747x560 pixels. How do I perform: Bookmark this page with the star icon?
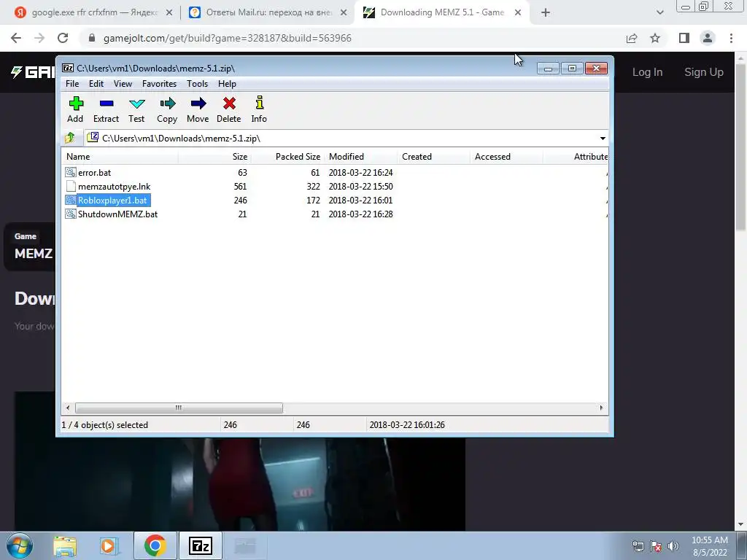tap(655, 38)
